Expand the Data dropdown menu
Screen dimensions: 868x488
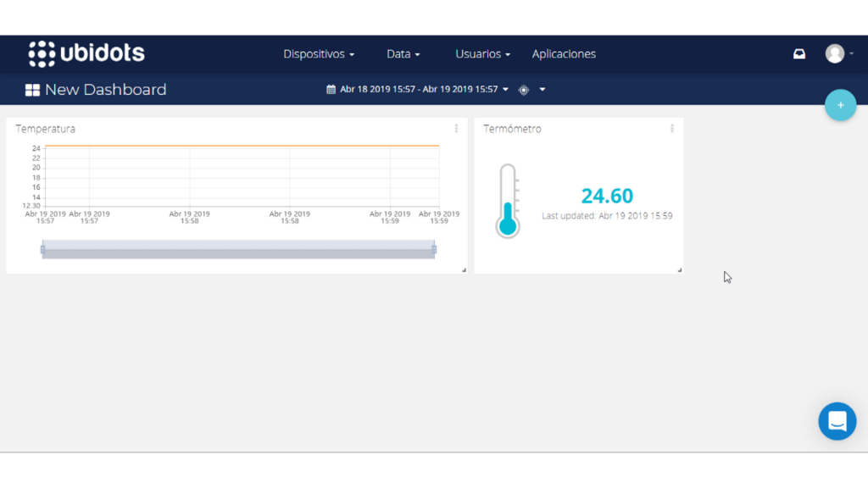[x=403, y=54]
